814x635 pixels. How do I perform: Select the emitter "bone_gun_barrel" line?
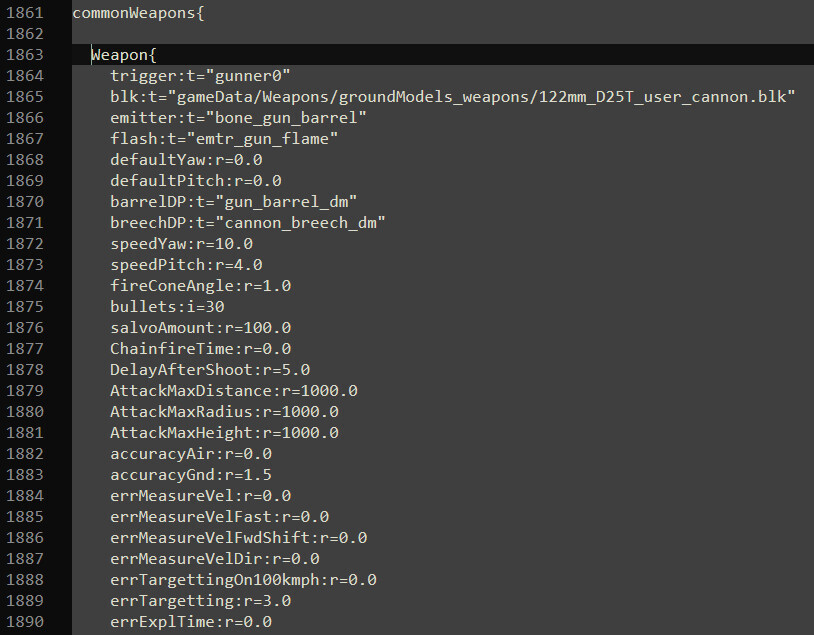point(238,117)
